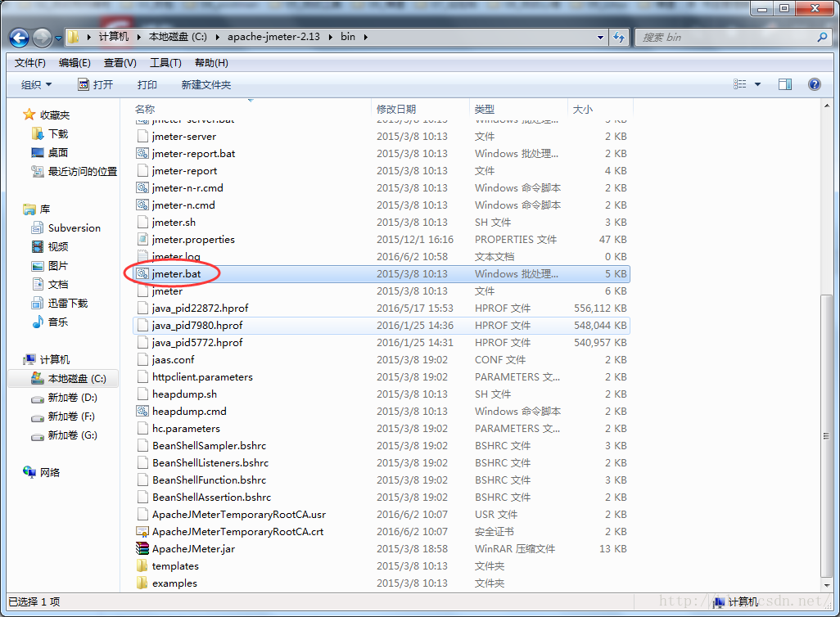Open the Subversion library
The image size is (840, 617).
[65, 227]
